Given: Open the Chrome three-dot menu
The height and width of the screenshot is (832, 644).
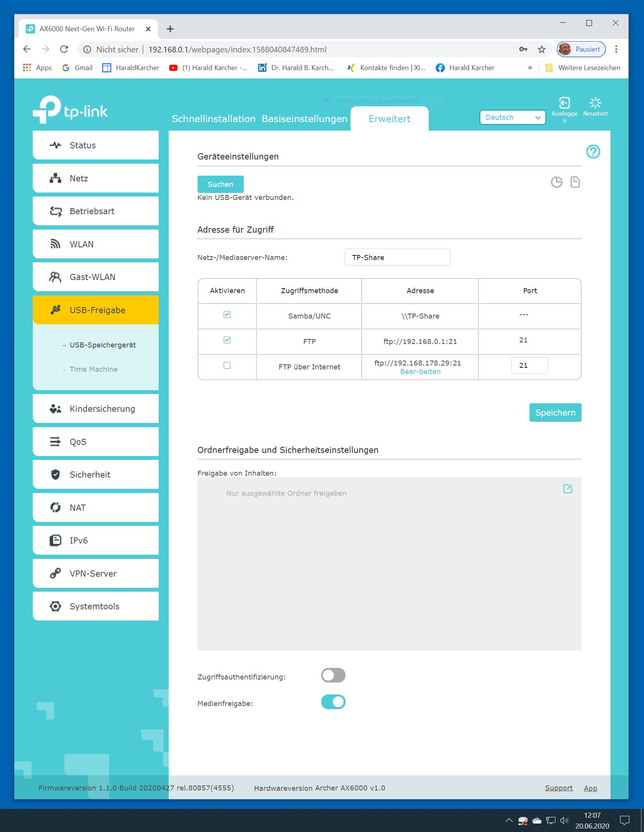Looking at the screenshot, I should (616, 49).
